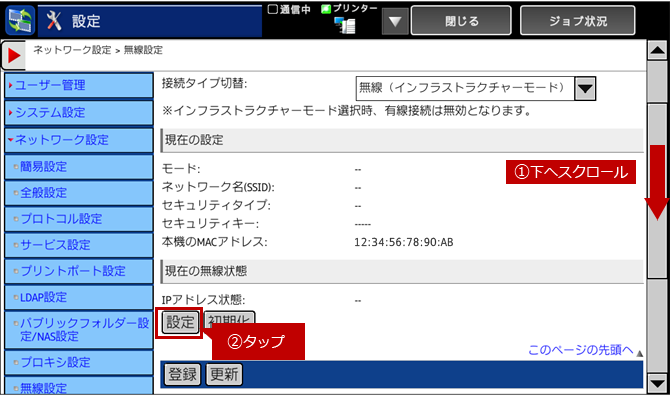Tap the 設定 button under IP address status
670x396 pixels.
180,323
